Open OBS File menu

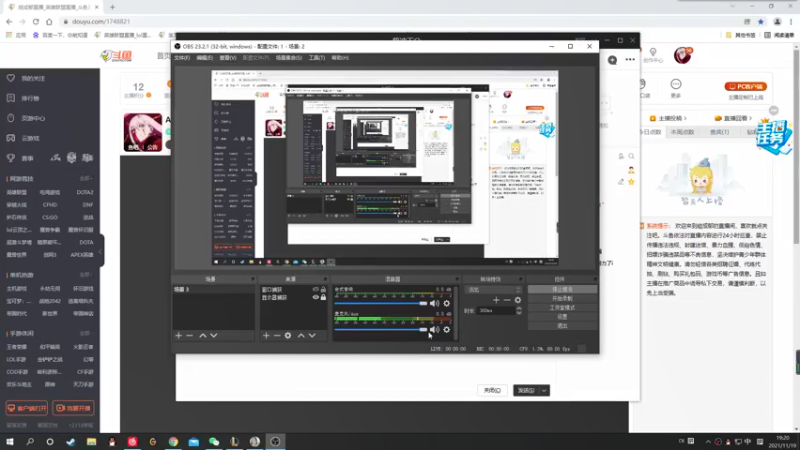(182, 58)
